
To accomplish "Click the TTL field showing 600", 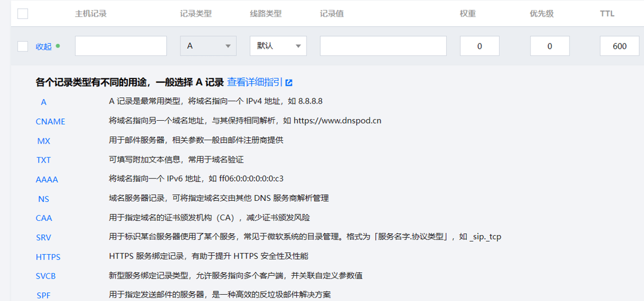I will [x=619, y=46].
